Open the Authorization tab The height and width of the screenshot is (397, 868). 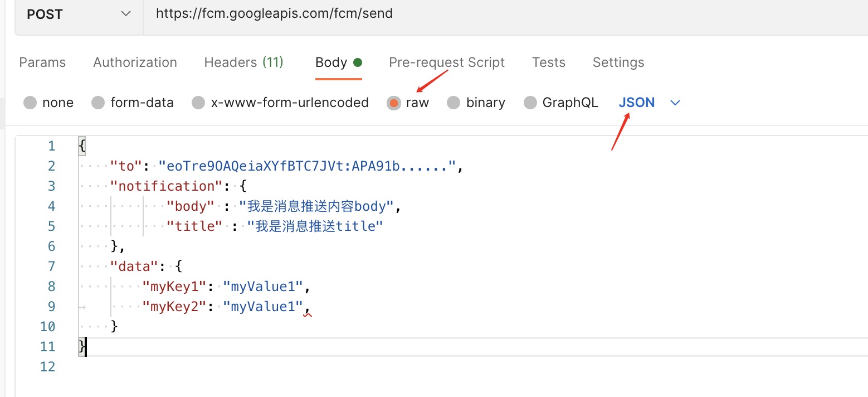coord(135,62)
